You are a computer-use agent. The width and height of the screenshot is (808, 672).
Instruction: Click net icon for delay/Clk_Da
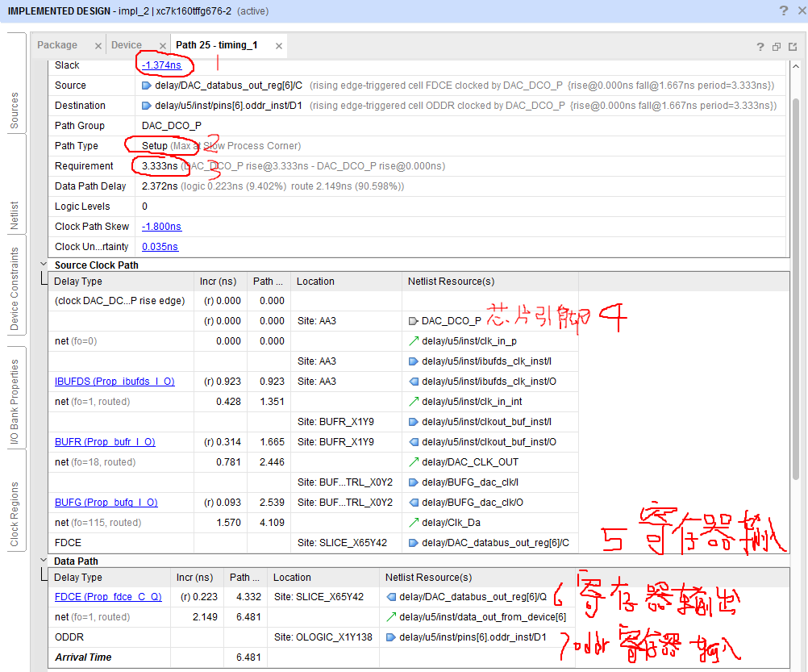point(414,523)
